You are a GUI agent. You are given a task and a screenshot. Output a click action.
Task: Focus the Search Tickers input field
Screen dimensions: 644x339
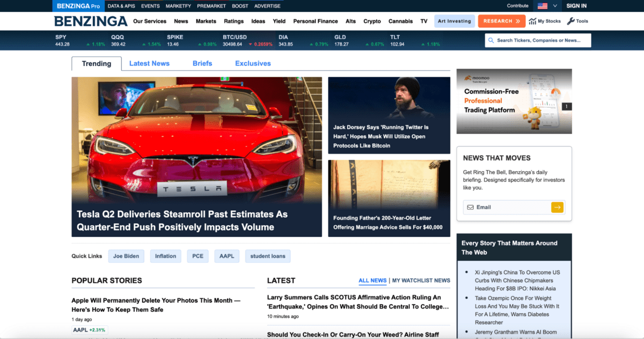click(x=538, y=40)
